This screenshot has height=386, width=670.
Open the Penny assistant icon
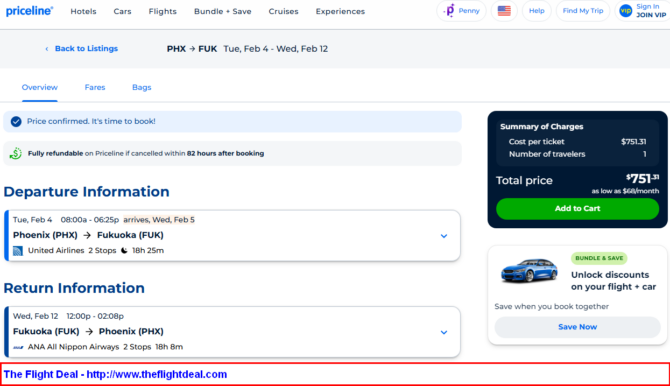pyautogui.click(x=449, y=11)
